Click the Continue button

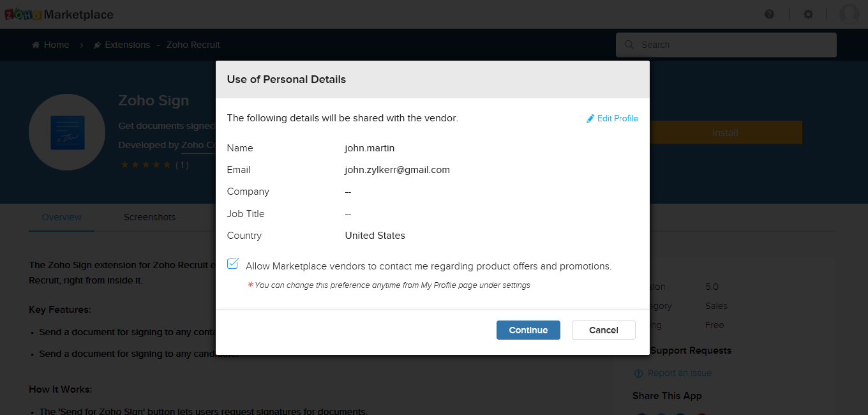click(x=528, y=330)
